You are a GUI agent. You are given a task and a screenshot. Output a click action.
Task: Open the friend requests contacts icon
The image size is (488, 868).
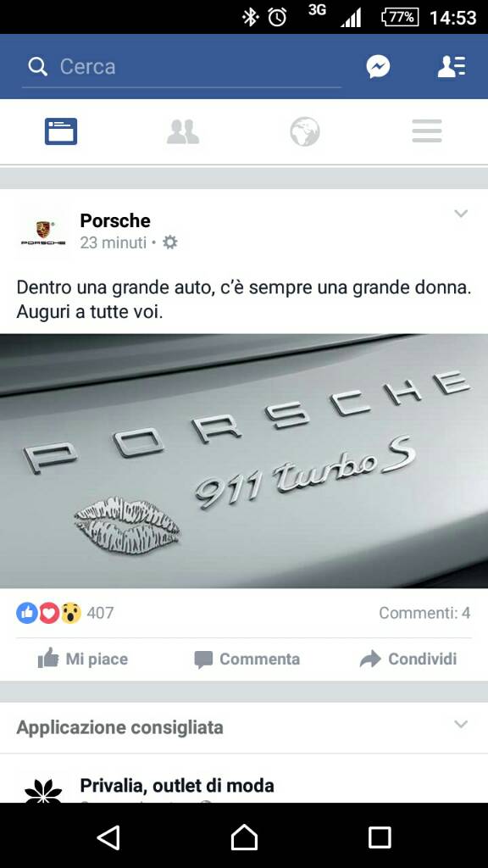pyautogui.click(x=452, y=66)
